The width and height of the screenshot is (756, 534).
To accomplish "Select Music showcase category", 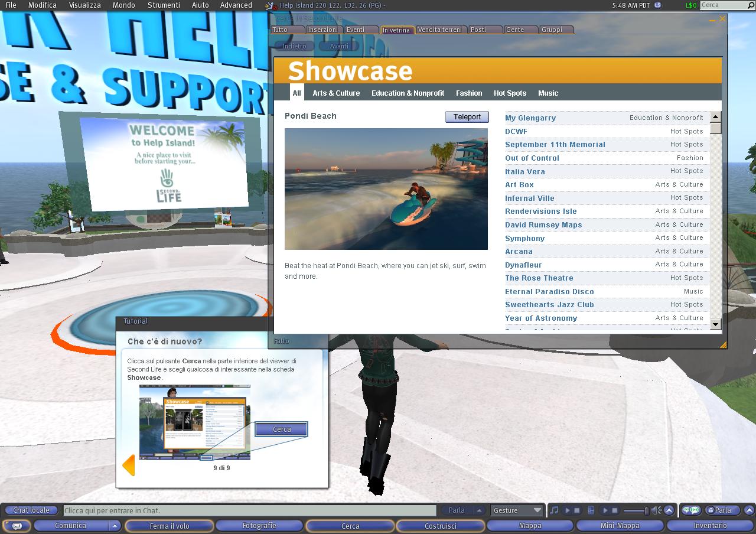I will tap(548, 93).
